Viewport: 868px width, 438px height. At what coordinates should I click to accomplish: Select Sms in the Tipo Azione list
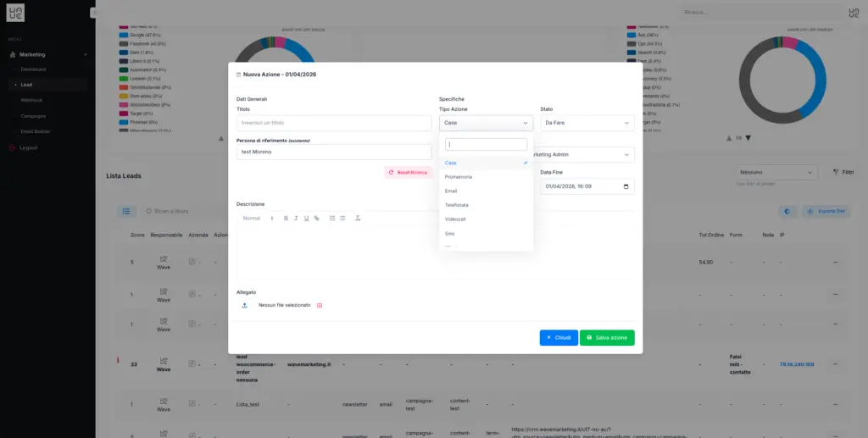tap(486, 234)
